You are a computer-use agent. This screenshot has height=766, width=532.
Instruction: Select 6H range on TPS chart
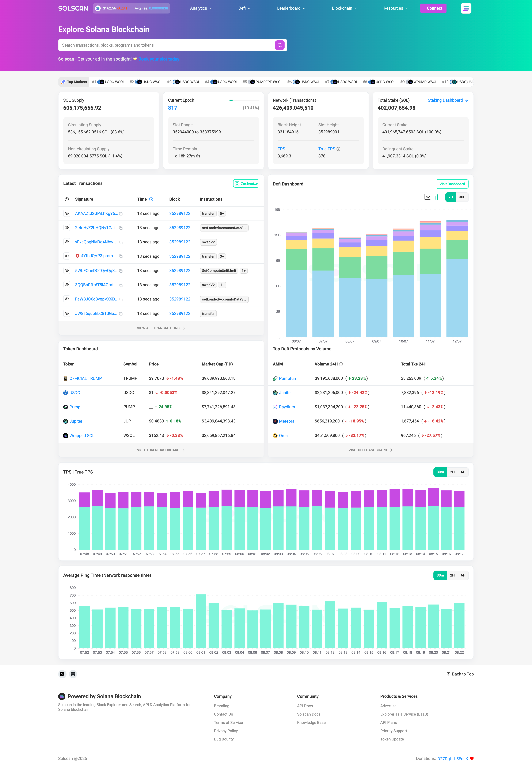coord(463,472)
